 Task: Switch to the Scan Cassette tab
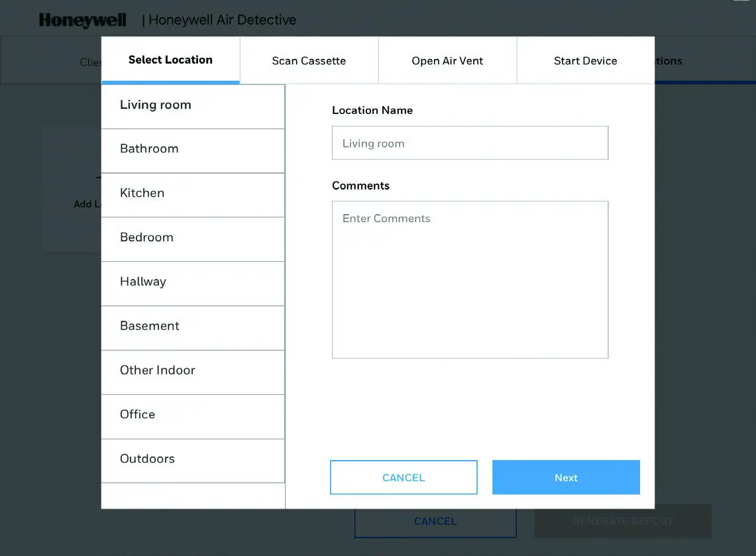pos(308,60)
